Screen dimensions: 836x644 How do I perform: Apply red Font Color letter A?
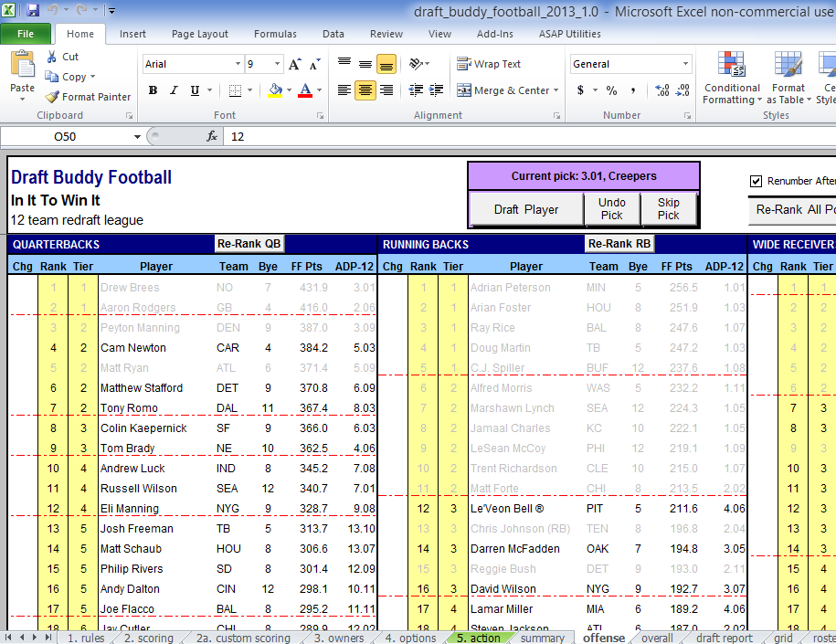305,90
